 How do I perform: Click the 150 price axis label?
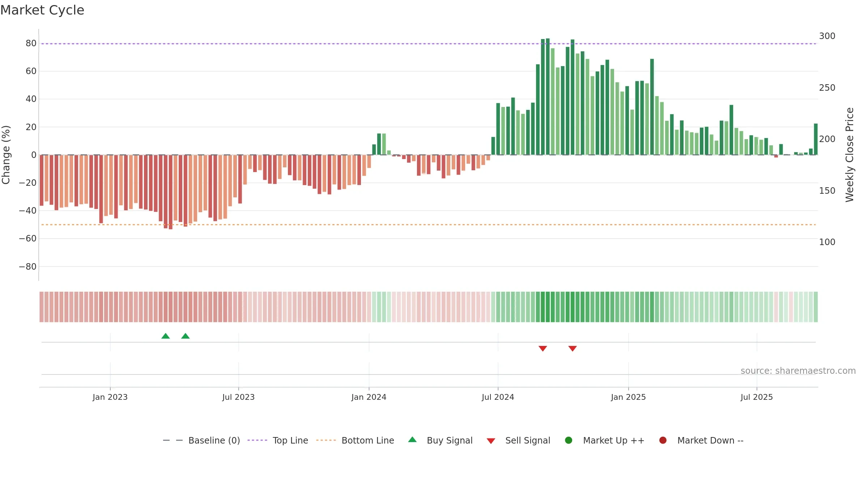(827, 191)
